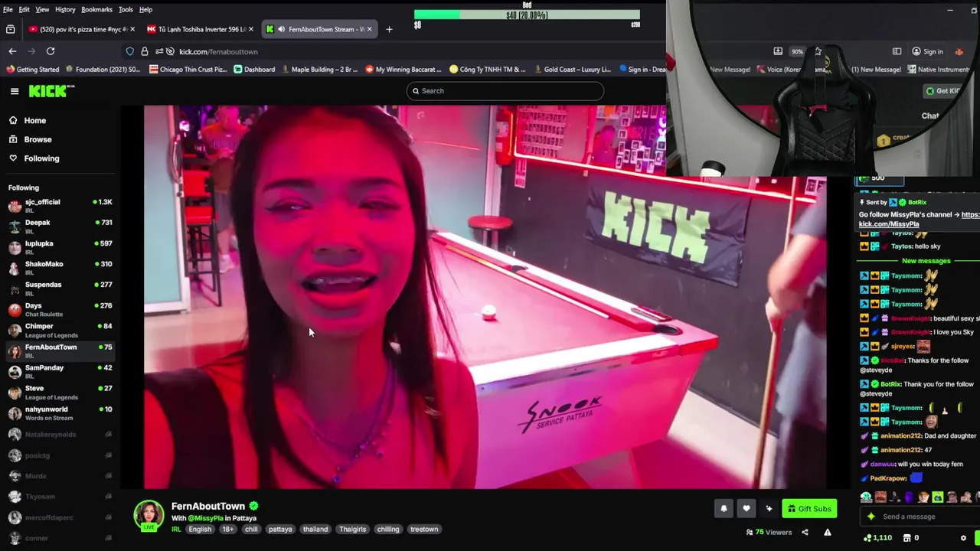Click the address bar URL kick.com/fernabouttown
This screenshot has height=551, width=980.
pyautogui.click(x=218, y=52)
